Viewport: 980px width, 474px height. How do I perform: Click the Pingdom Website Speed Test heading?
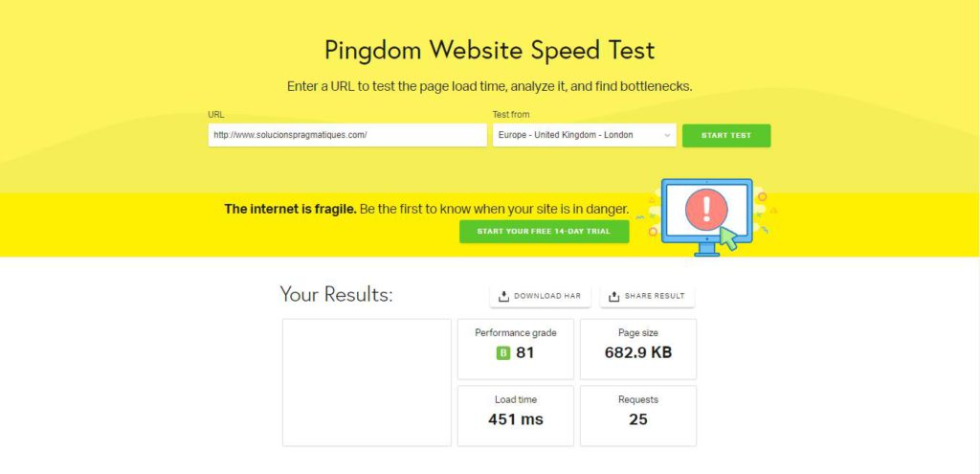pos(489,50)
